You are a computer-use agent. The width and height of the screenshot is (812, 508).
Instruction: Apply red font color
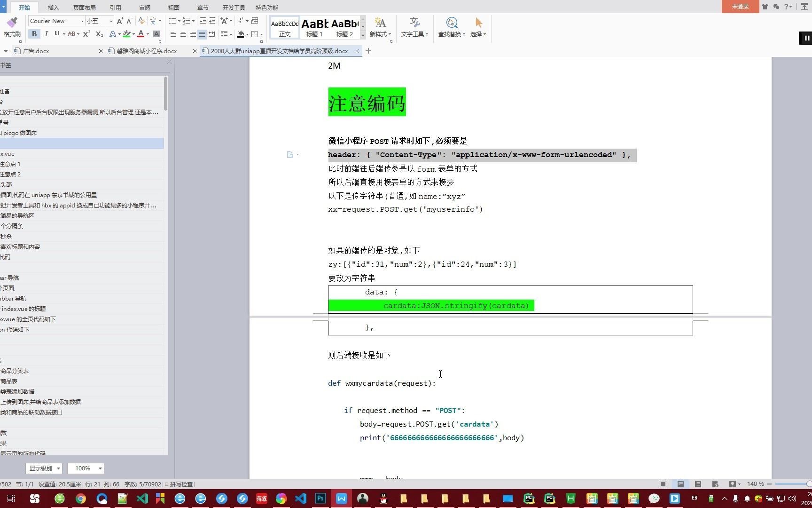point(141,34)
